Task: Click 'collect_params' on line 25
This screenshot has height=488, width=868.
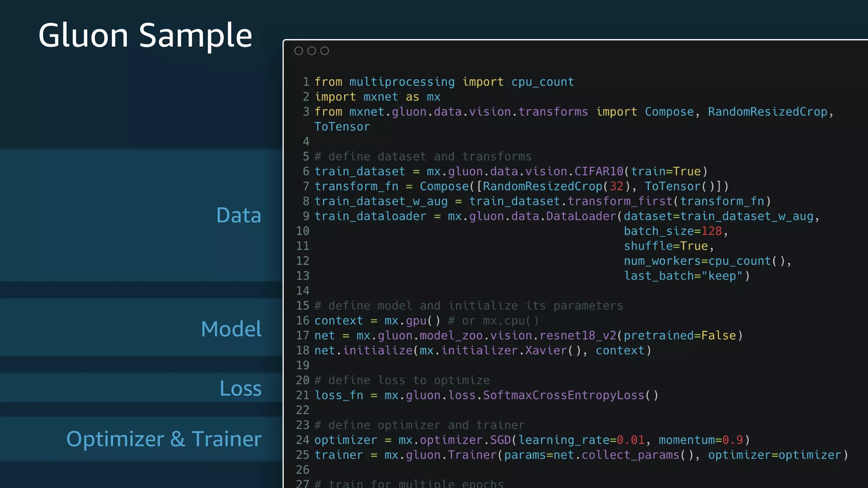Action: (630, 455)
